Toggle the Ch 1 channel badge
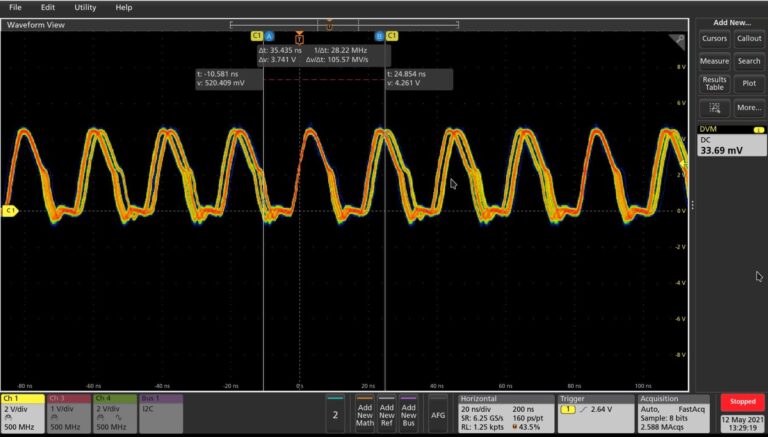The image size is (768, 437). (x=22, y=412)
